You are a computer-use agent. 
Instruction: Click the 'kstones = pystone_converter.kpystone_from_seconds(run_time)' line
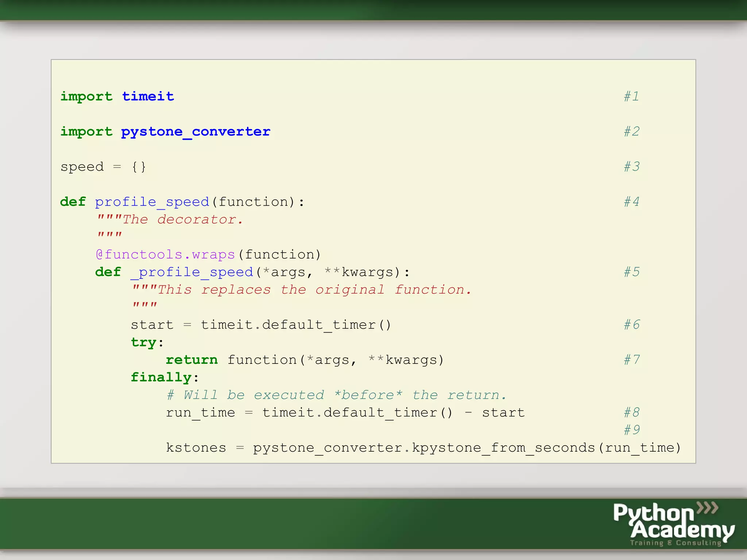tap(423, 447)
